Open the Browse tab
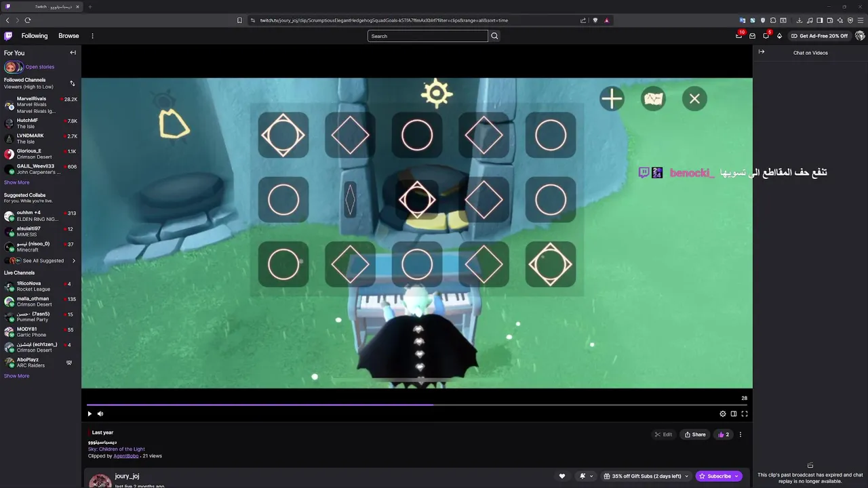The height and width of the screenshot is (488, 868). pos(68,36)
